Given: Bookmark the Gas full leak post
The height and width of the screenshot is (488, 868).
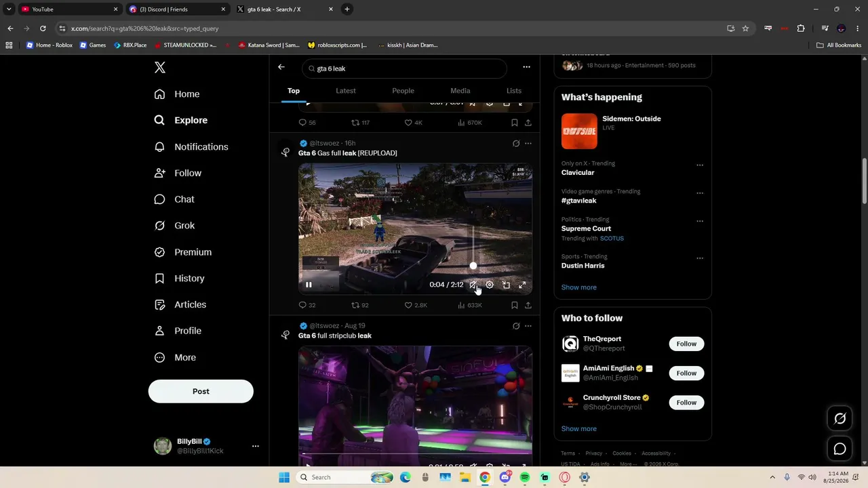Looking at the screenshot, I should point(515,305).
